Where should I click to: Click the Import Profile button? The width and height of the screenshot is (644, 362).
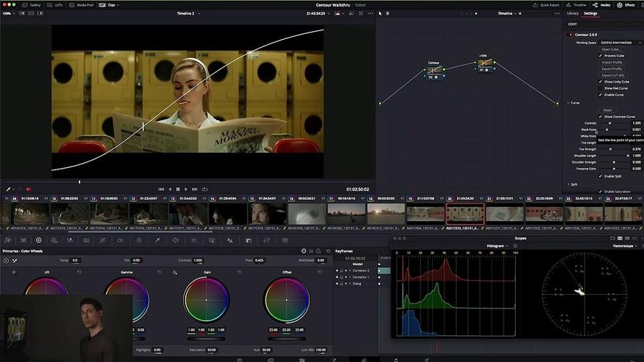coord(611,62)
